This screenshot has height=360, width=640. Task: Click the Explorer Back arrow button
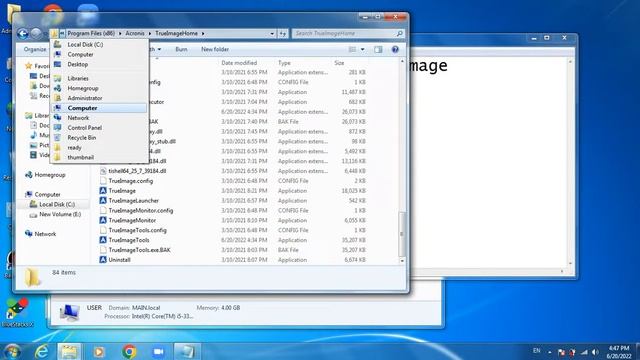click(23, 33)
